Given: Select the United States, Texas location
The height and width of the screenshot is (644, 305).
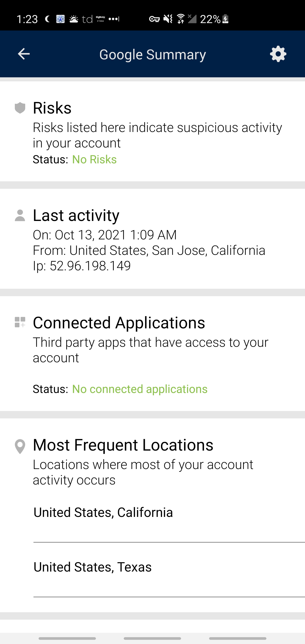Looking at the screenshot, I should pyautogui.click(x=93, y=567).
